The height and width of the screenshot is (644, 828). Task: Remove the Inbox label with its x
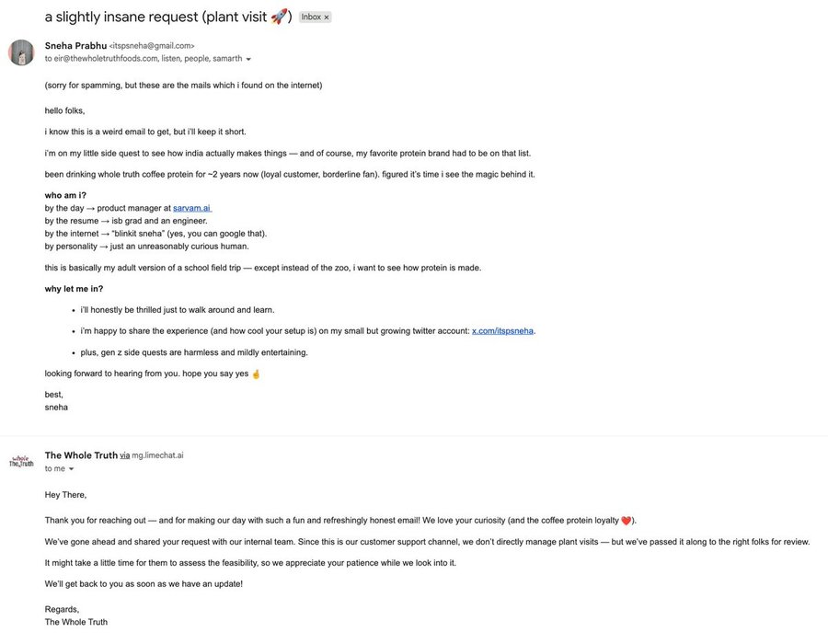(x=326, y=17)
